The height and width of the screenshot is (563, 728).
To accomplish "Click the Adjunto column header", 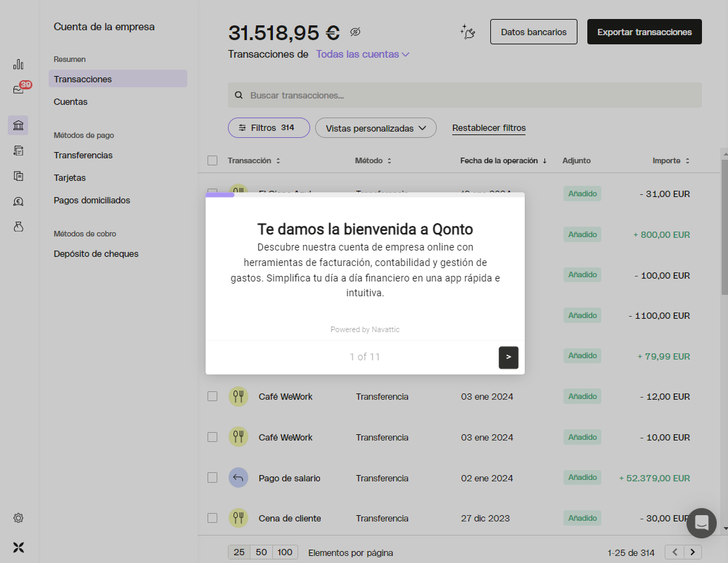I will point(577,160).
